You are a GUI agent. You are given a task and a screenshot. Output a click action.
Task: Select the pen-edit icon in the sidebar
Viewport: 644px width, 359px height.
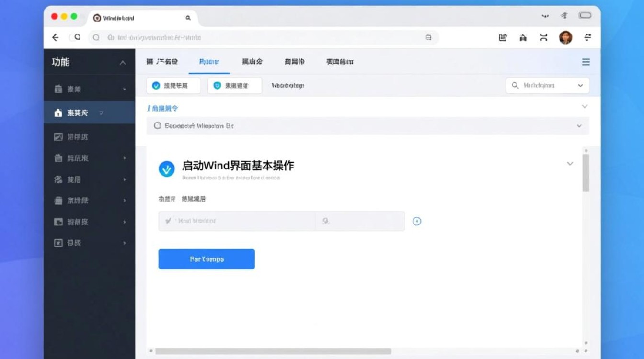(57, 179)
